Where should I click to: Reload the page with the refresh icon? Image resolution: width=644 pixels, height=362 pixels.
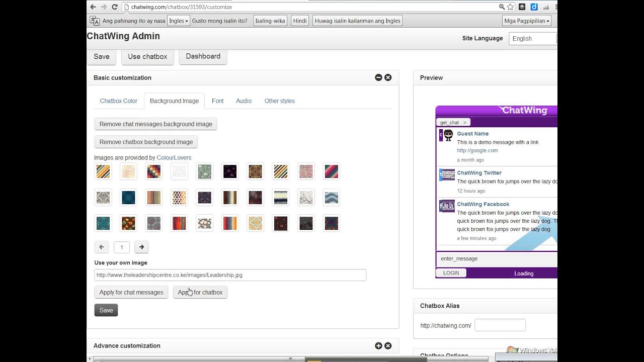(x=115, y=7)
